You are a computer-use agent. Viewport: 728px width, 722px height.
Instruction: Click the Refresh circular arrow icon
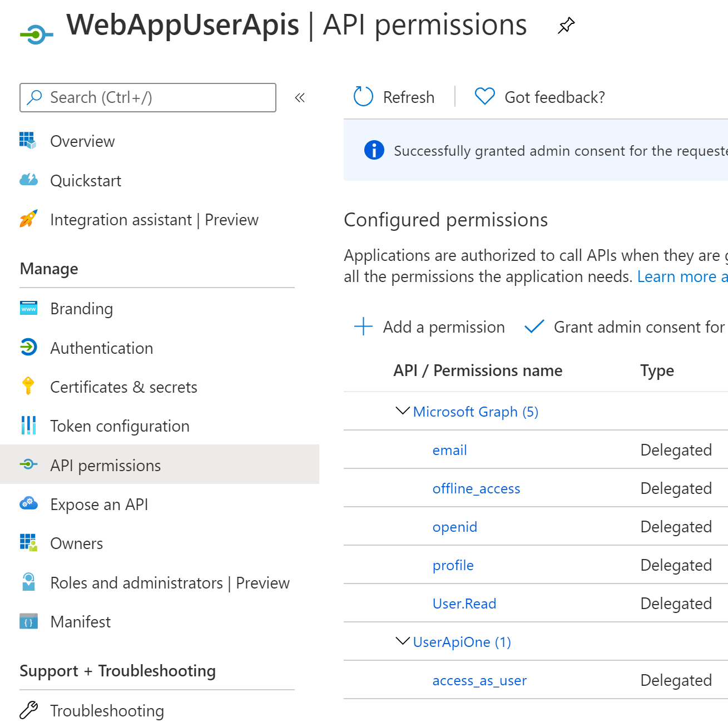363,97
